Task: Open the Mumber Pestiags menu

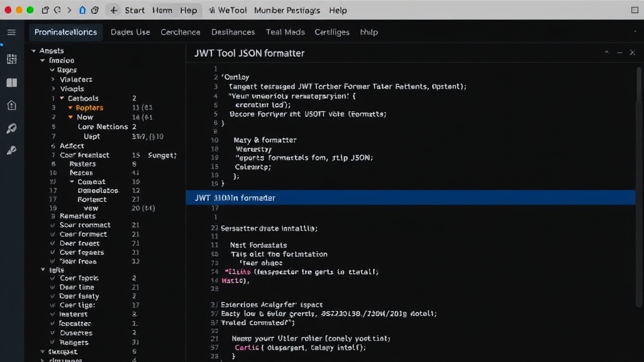Action: click(287, 11)
